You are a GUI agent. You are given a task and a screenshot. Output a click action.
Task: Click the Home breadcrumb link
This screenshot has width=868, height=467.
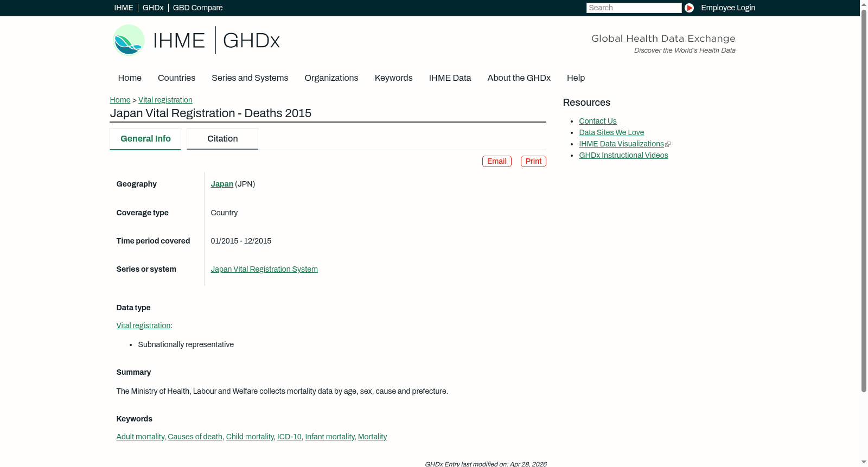120,100
